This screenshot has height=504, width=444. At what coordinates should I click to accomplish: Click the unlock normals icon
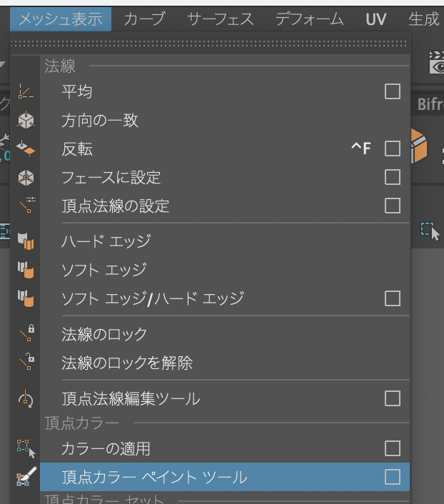(27, 362)
